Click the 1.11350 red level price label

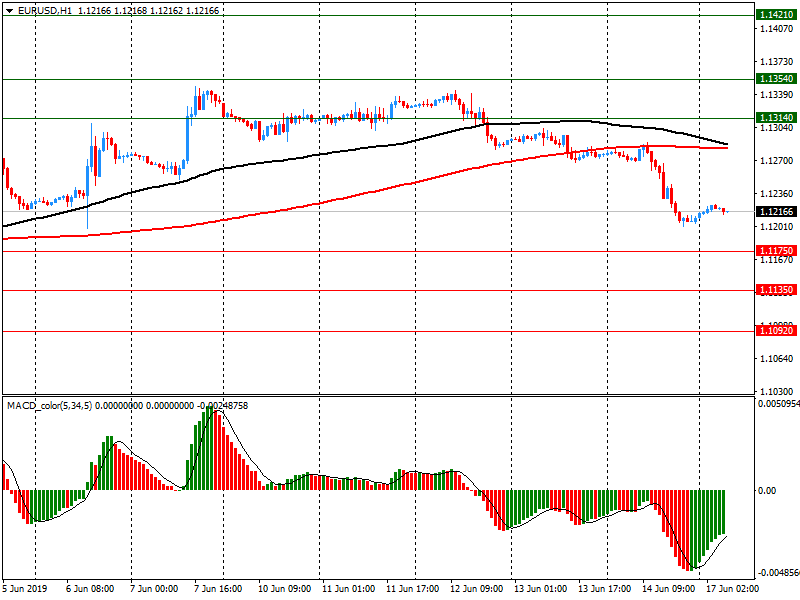click(777, 290)
